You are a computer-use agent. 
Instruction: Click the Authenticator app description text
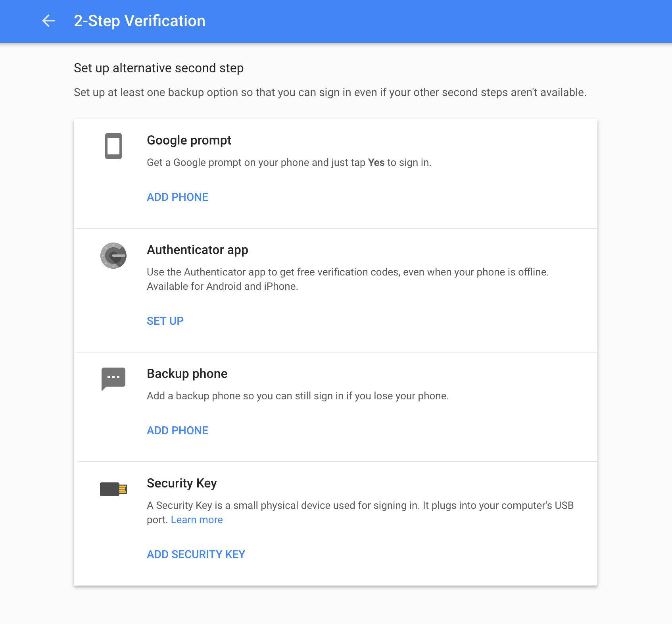click(x=348, y=279)
